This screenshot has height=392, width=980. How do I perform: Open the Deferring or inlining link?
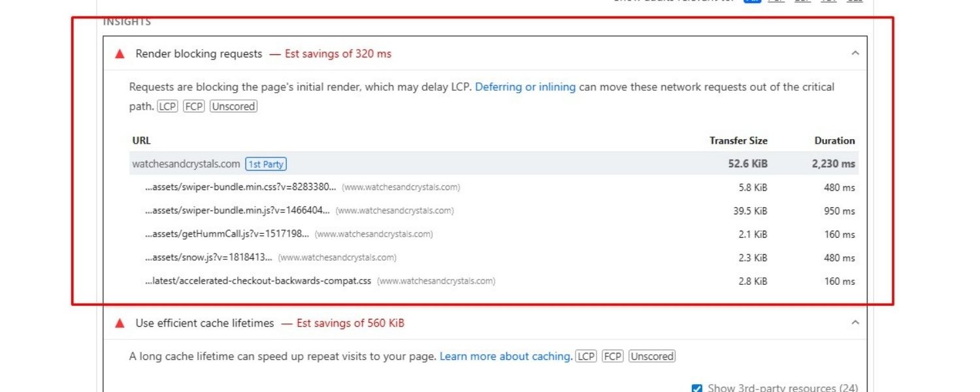point(525,87)
